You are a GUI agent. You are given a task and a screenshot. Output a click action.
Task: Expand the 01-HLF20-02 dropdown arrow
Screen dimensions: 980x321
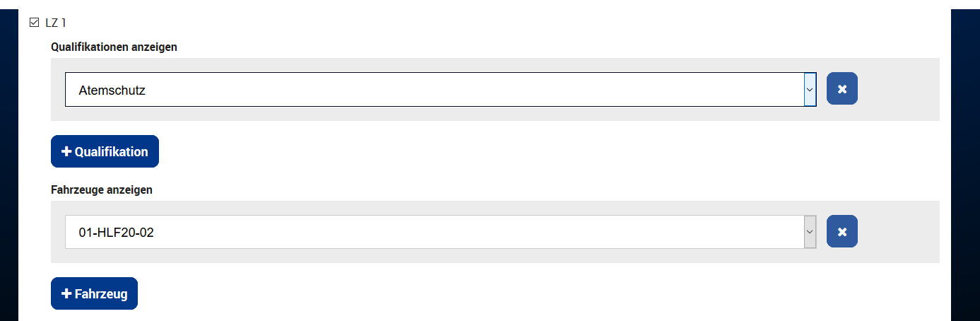tap(810, 232)
